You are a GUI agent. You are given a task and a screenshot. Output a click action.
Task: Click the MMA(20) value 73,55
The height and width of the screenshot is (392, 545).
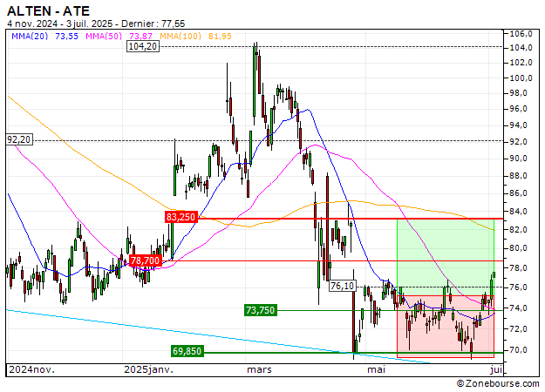point(67,36)
